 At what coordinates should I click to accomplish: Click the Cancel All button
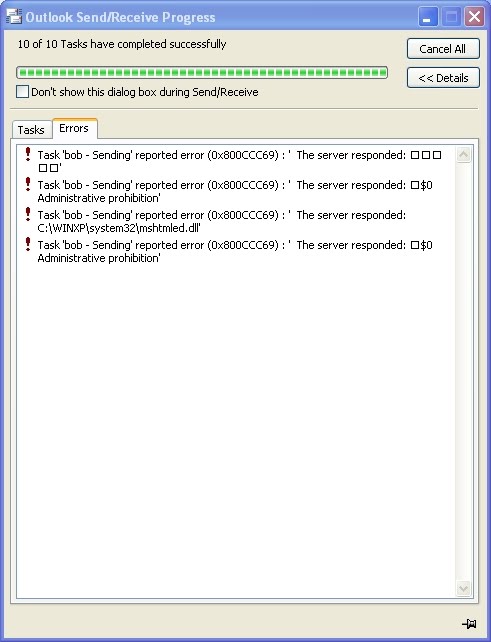[443, 49]
